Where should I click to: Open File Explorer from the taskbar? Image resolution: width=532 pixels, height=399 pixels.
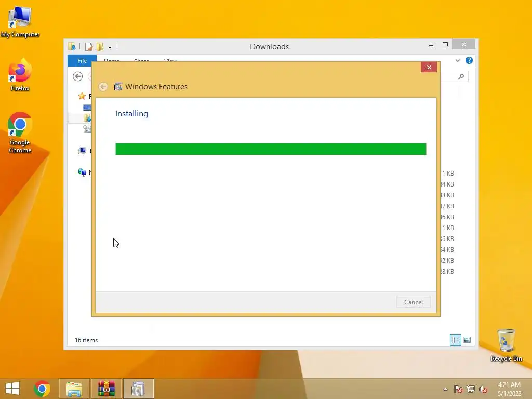pyautogui.click(x=74, y=389)
